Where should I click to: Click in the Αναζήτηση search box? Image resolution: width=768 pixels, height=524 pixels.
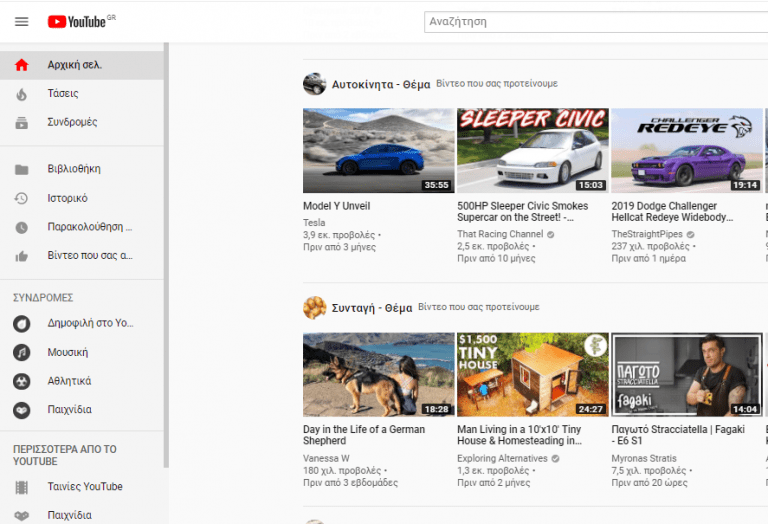[x=590, y=21]
